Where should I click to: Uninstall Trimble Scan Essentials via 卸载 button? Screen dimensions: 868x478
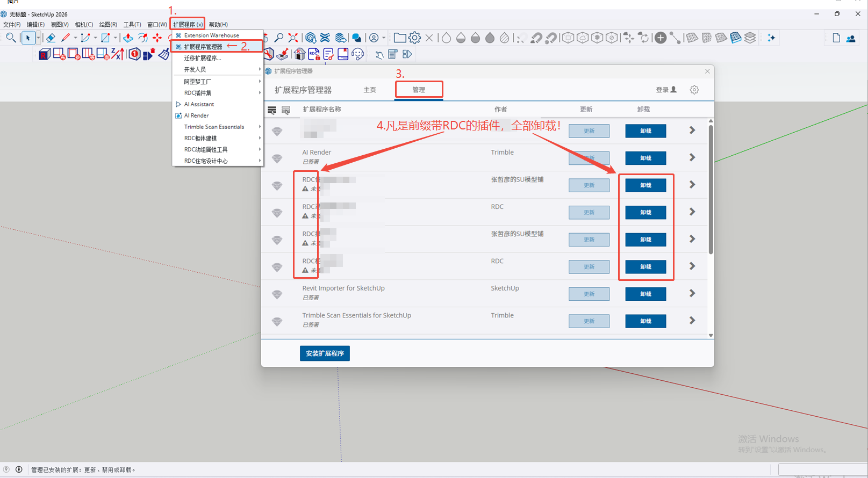(645, 321)
